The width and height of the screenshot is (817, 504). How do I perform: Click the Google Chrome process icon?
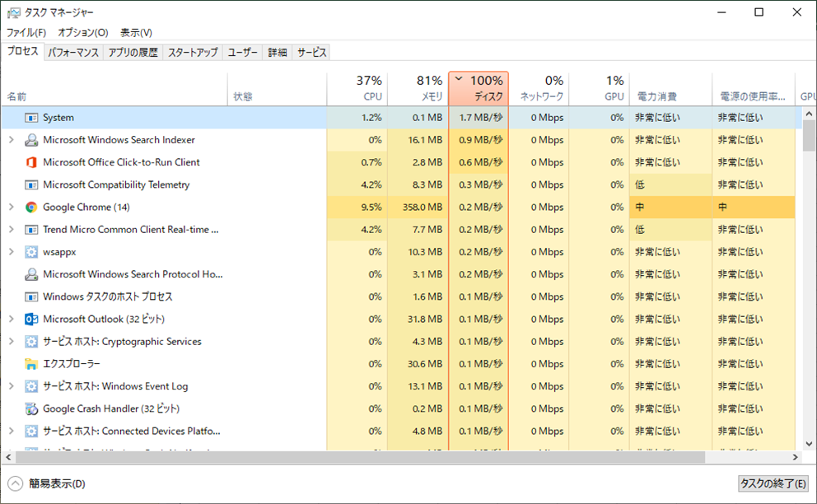[x=31, y=208]
